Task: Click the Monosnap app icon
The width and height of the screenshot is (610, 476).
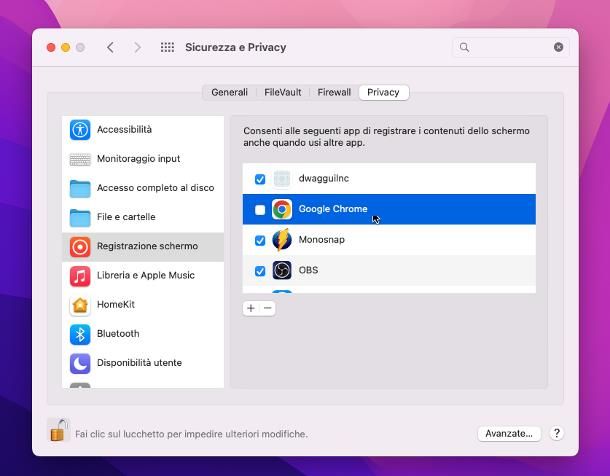Action: pyautogui.click(x=282, y=240)
